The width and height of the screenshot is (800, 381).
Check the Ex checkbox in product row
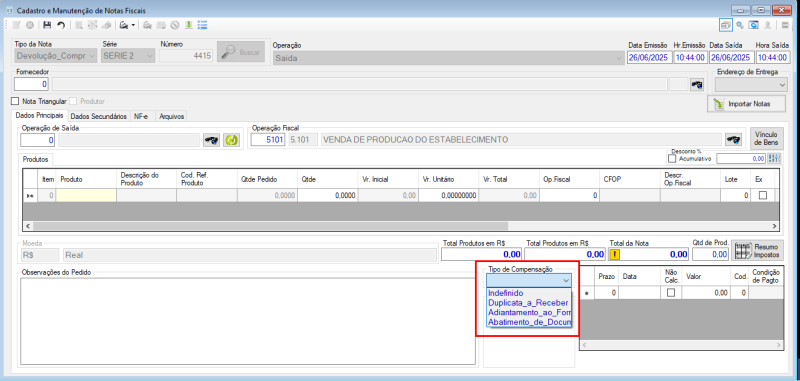tap(763, 195)
